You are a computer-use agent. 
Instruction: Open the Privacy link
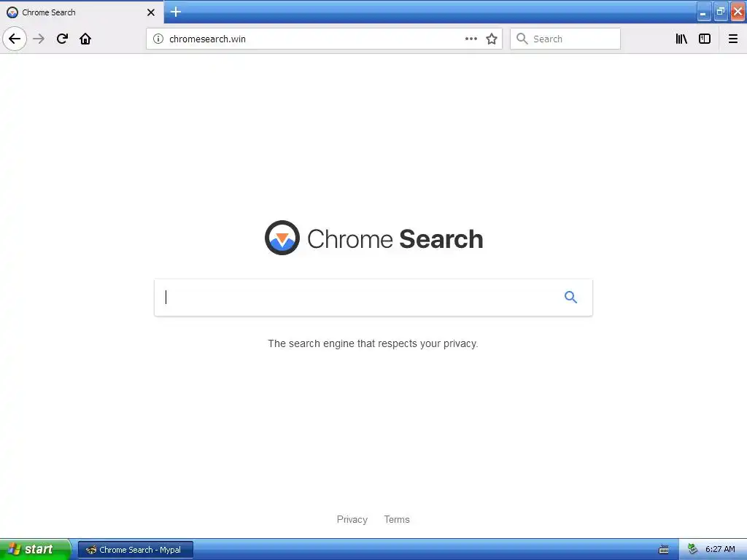[x=352, y=519]
